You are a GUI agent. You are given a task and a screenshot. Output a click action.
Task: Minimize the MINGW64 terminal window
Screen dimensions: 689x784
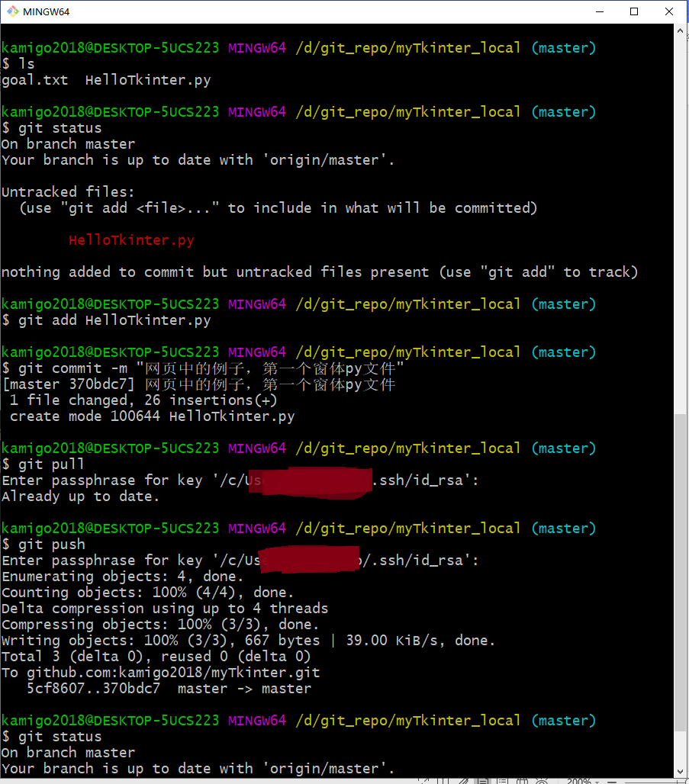(x=600, y=11)
